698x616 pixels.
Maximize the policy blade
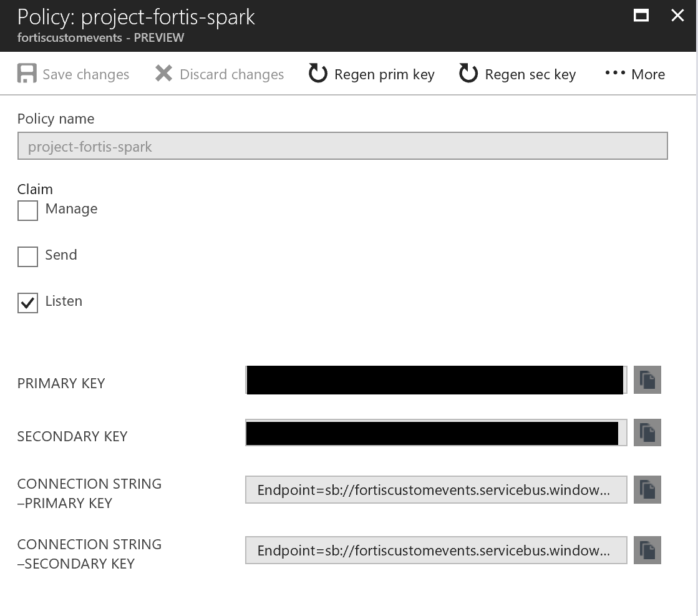click(641, 16)
